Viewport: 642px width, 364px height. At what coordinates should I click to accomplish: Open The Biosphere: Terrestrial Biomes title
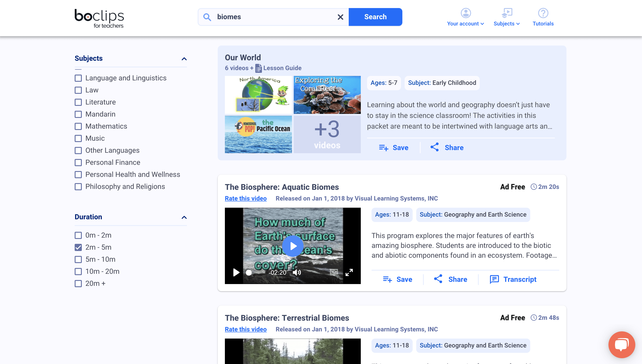pos(287,318)
